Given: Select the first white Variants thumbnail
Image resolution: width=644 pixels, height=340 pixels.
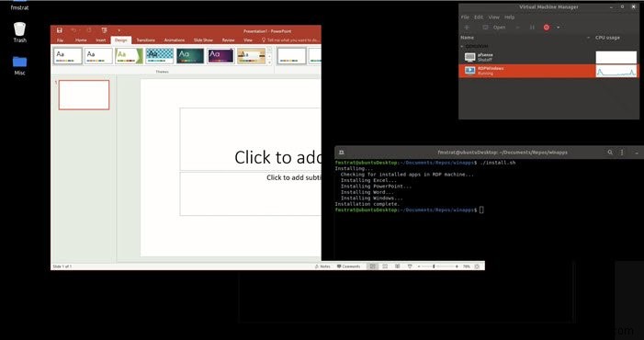Looking at the screenshot, I should pyautogui.click(x=291, y=56).
